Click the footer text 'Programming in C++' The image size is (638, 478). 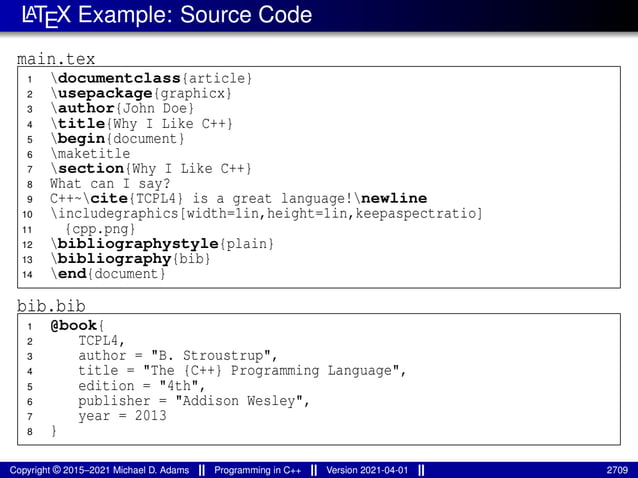point(258,470)
